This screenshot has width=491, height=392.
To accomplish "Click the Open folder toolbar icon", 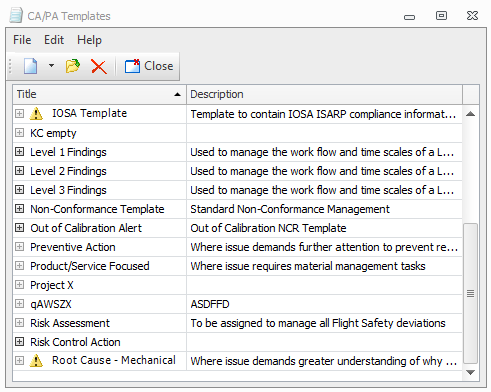I will (73, 66).
